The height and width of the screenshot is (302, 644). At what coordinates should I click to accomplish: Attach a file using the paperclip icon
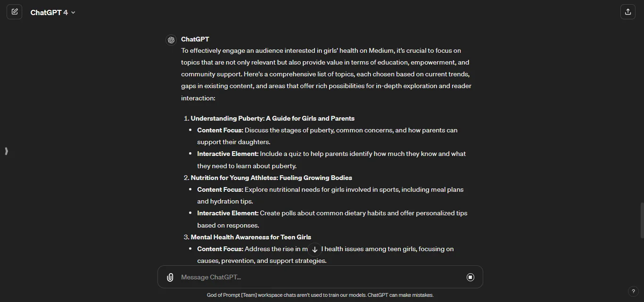click(x=170, y=277)
